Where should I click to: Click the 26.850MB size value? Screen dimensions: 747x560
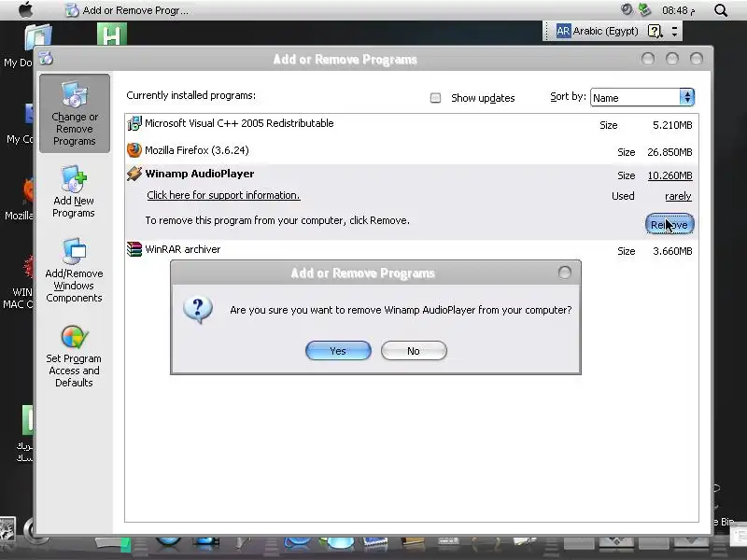pyautogui.click(x=669, y=152)
